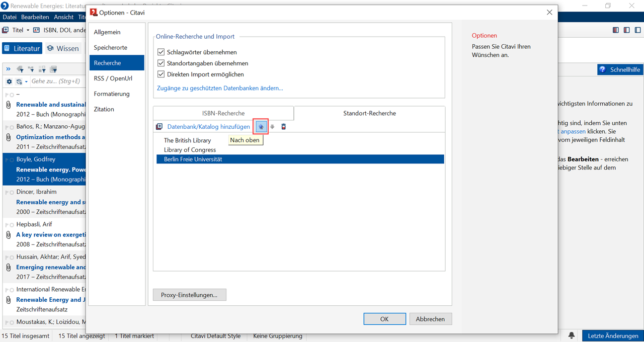644x342 pixels.
Task: Select the Formatierung options category
Action: (x=112, y=94)
